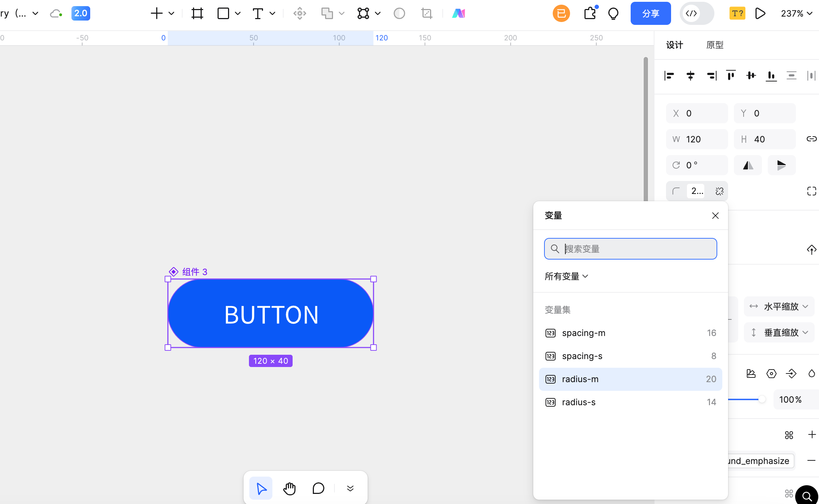Switch to the 原型 tab
Viewport: 819px width, 504px height.
coord(715,45)
